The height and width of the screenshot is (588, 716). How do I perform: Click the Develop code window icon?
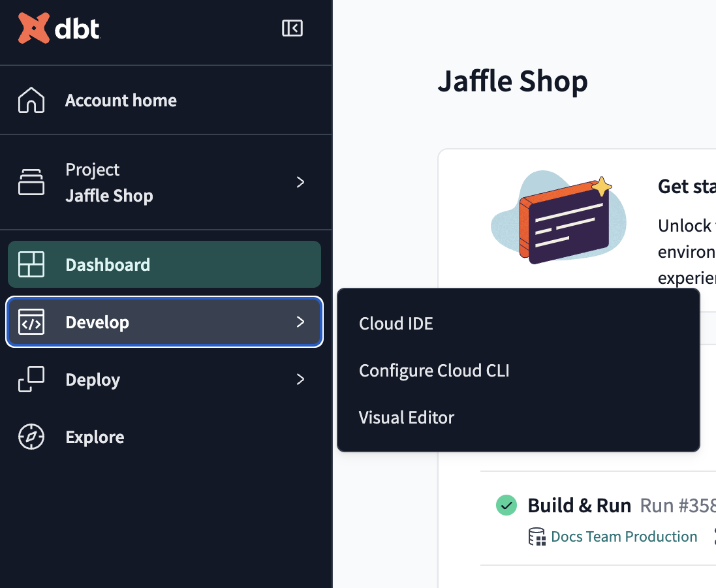pyautogui.click(x=31, y=322)
